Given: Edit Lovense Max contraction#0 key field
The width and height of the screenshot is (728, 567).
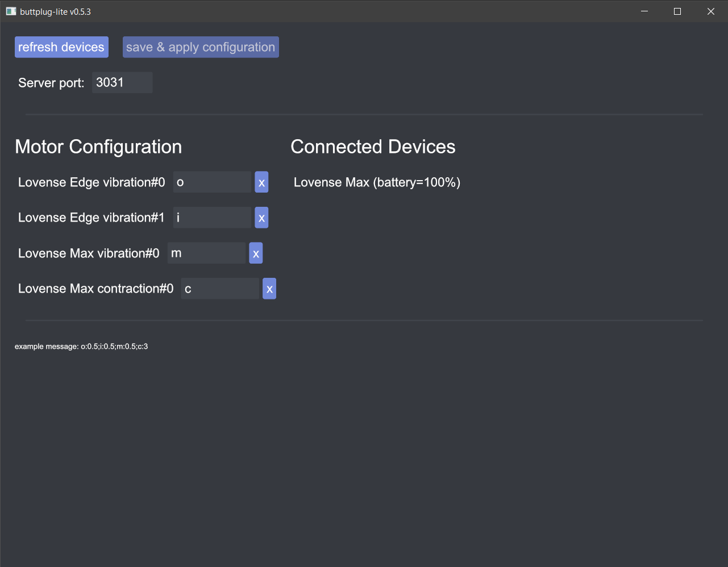Looking at the screenshot, I should 220,289.
